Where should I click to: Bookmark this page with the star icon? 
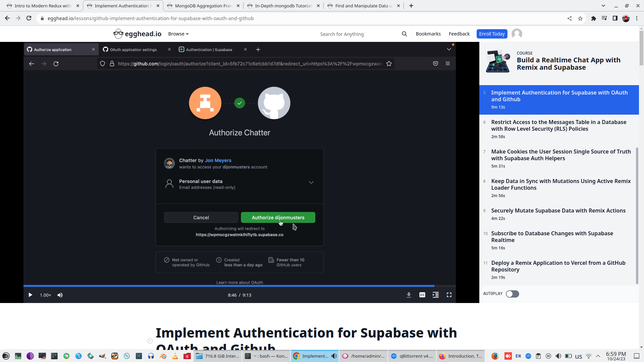[x=580, y=18]
